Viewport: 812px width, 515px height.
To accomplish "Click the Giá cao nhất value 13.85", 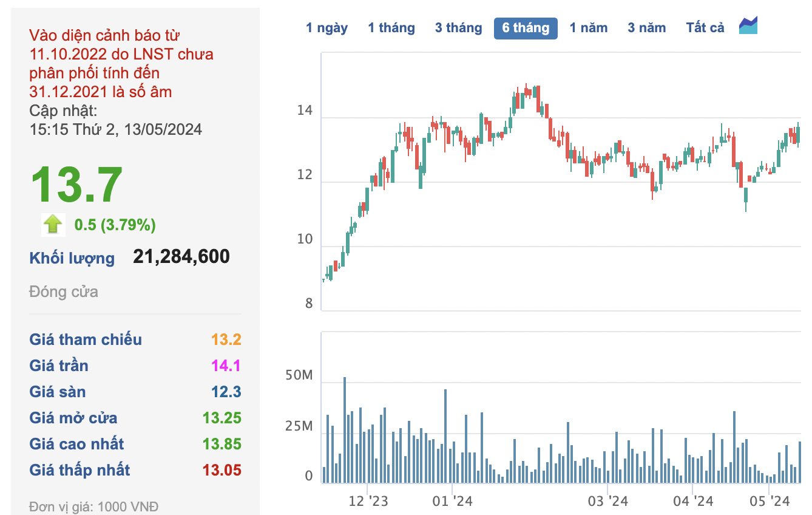I will click(x=222, y=444).
